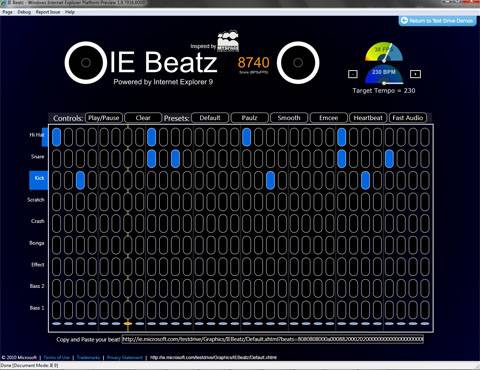Click the right spinning record disc
Viewport: 480px width, 370px height.
point(298,62)
